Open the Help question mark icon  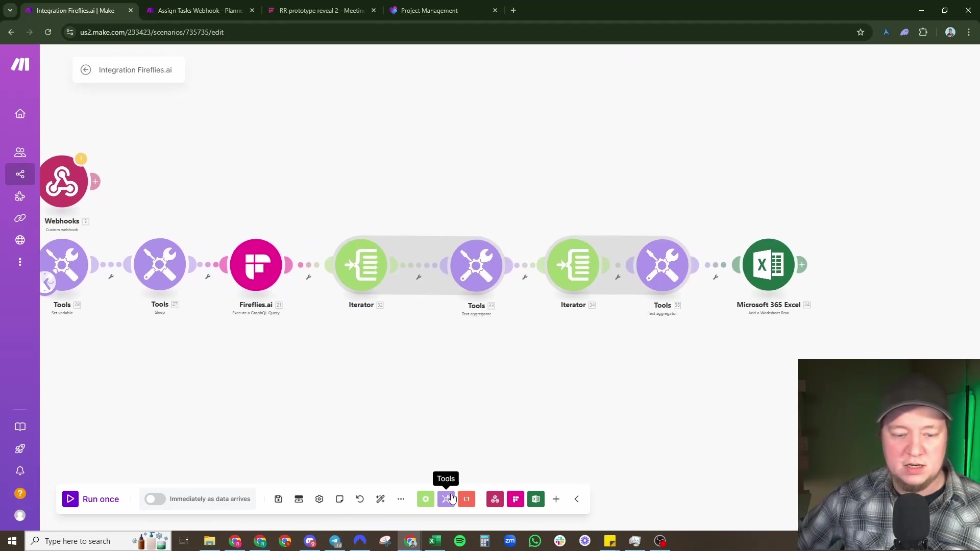20,493
